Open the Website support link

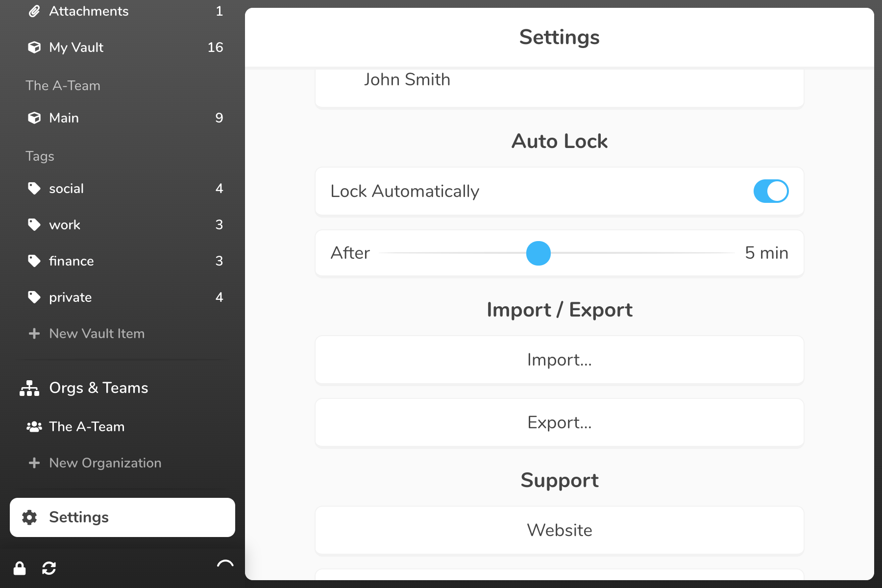[x=560, y=530]
